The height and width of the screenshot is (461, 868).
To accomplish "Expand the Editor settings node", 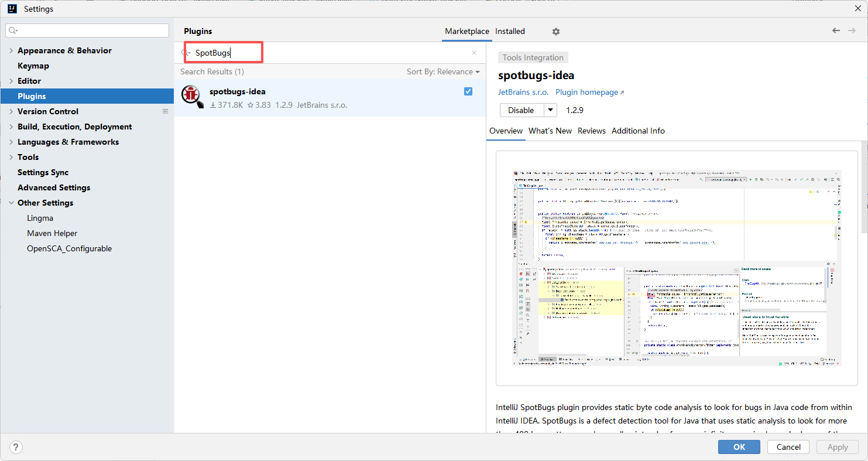I will point(11,81).
